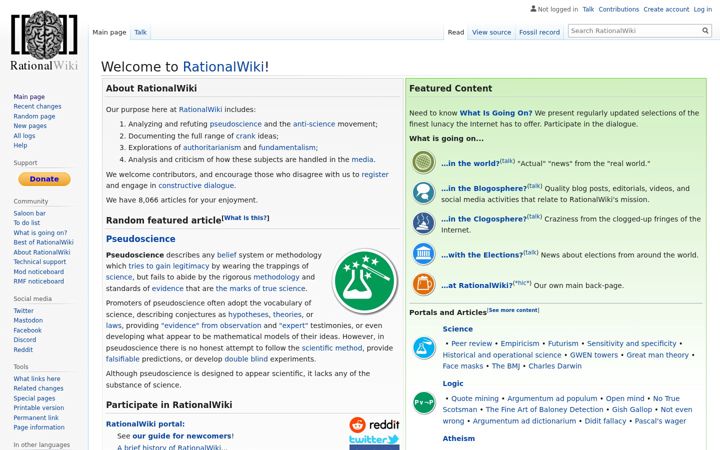Open '...in the Blogosphere?' link

point(484,188)
